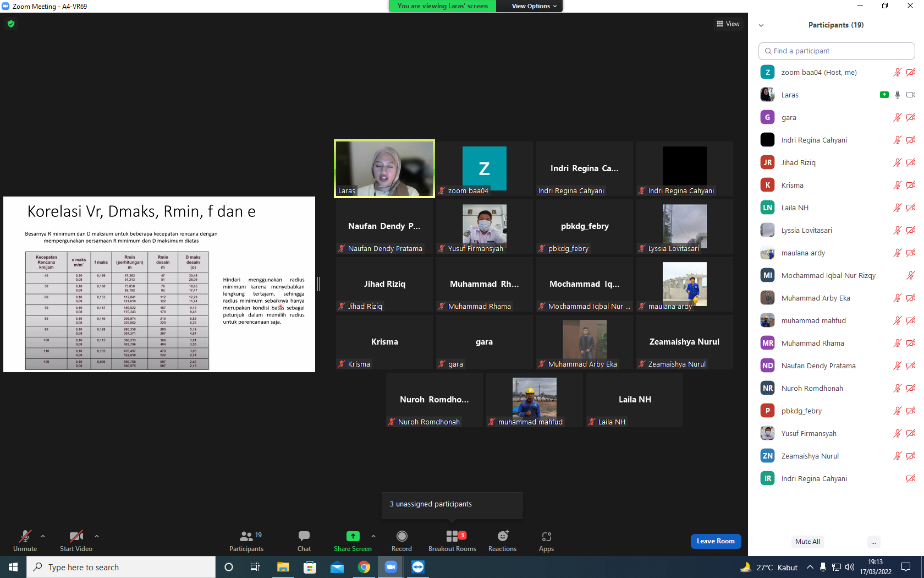
Task: Change gallery layout with View button
Action: [728, 24]
